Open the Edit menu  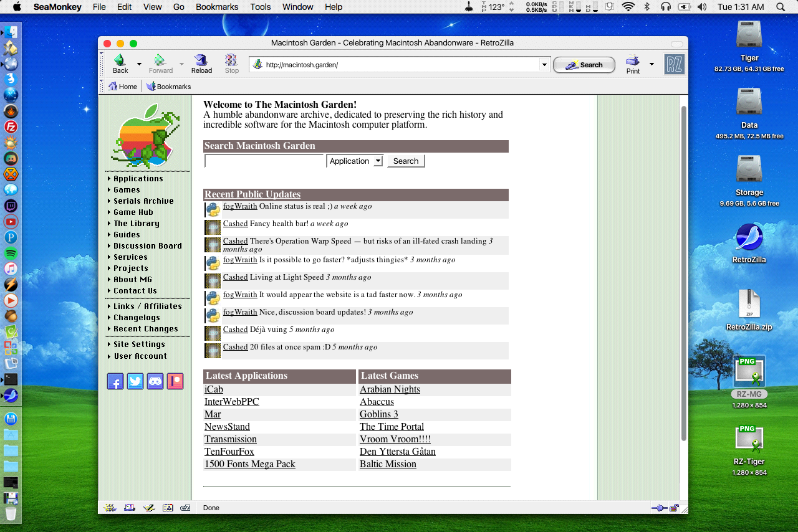[124, 7]
